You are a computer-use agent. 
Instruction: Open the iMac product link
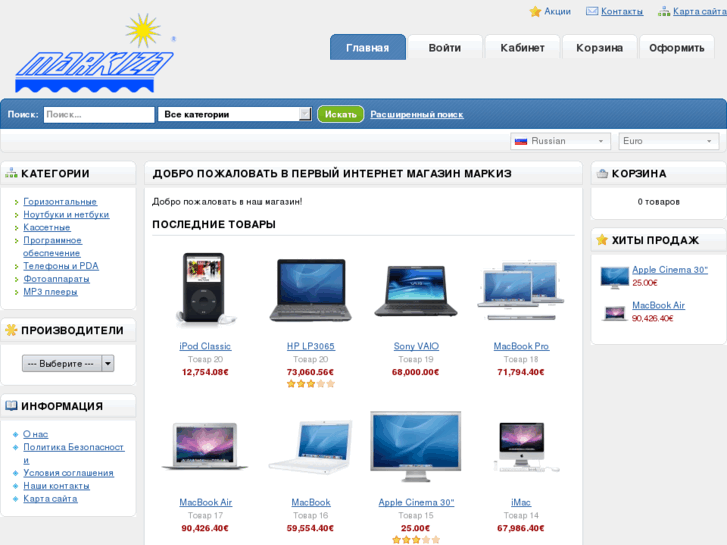(521, 502)
